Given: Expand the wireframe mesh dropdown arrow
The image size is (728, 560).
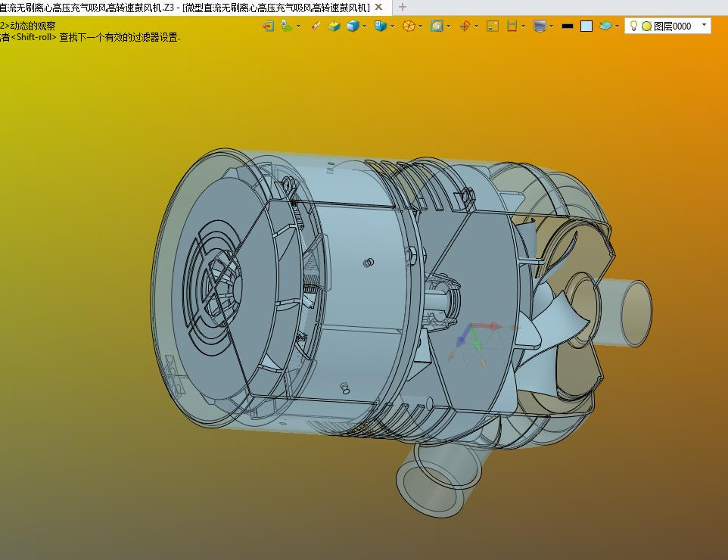Looking at the screenshot, I should tap(421, 26).
